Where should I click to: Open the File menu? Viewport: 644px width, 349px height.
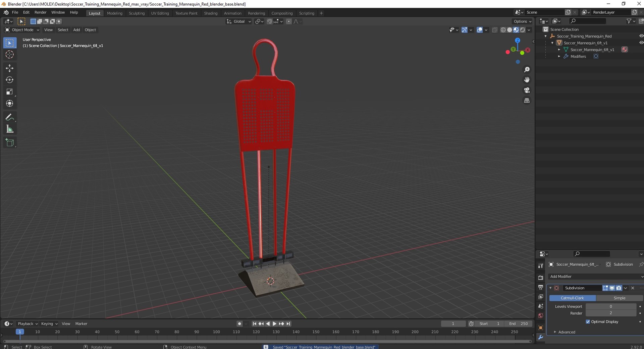15,12
